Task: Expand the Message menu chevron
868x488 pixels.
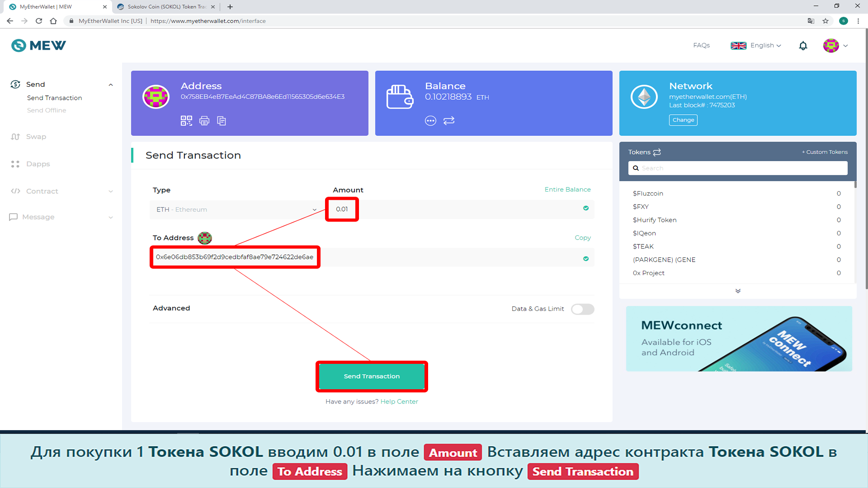Action: click(111, 217)
